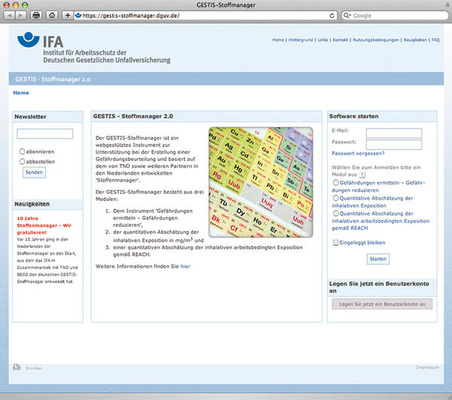Click the Drucken printer icon in footer

click(17, 367)
